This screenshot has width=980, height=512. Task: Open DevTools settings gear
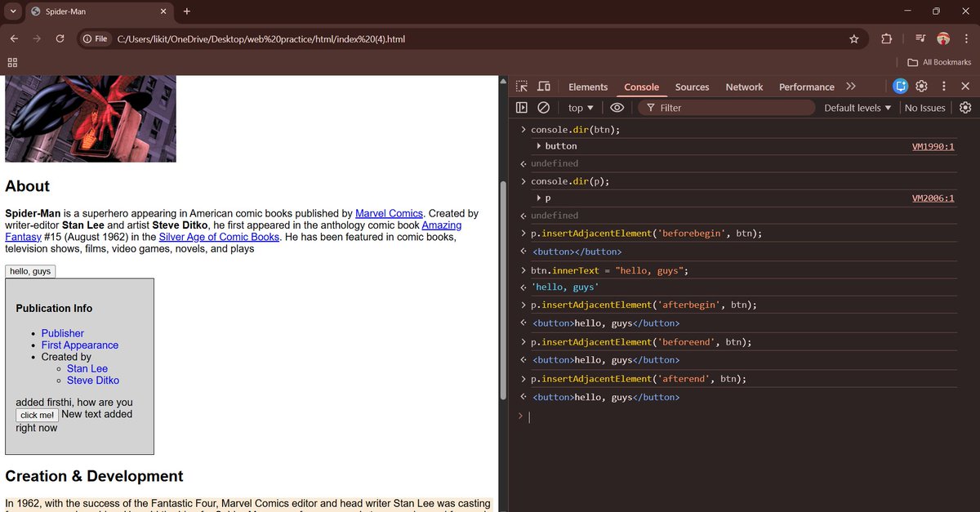pyautogui.click(x=921, y=86)
